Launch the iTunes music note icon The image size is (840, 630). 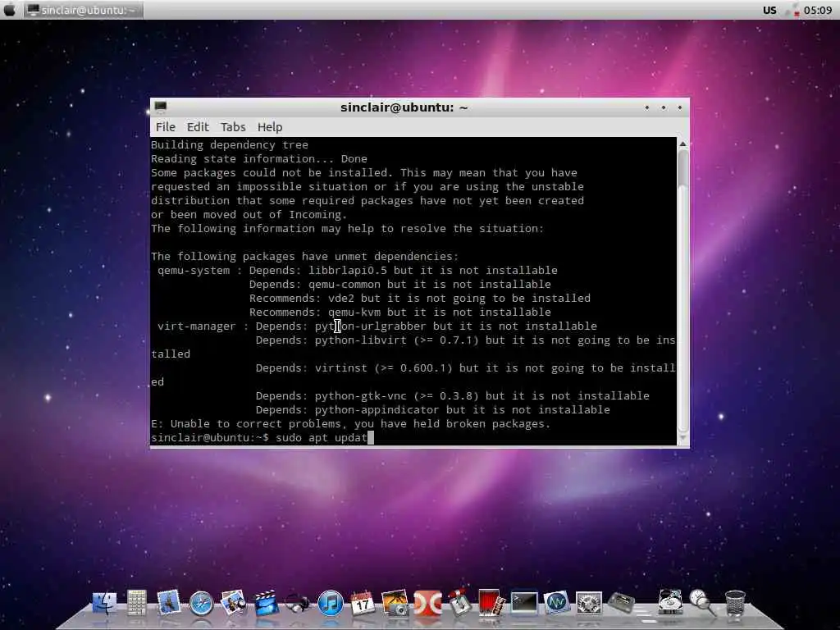click(331, 603)
